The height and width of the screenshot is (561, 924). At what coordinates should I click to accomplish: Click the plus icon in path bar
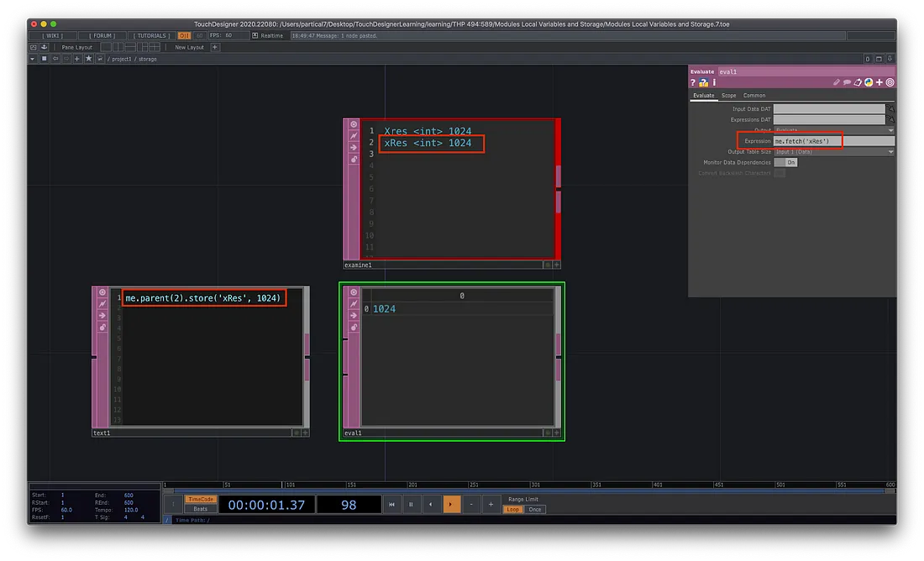[76, 58]
